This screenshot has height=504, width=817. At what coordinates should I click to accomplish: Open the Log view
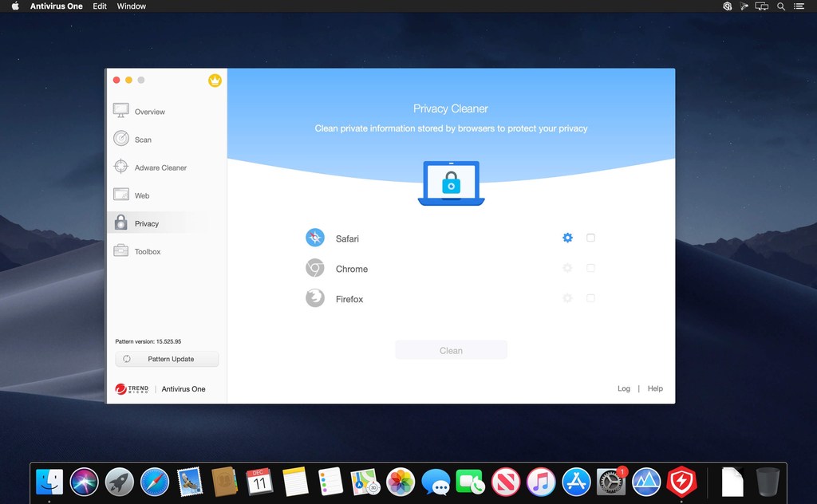pos(624,388)
